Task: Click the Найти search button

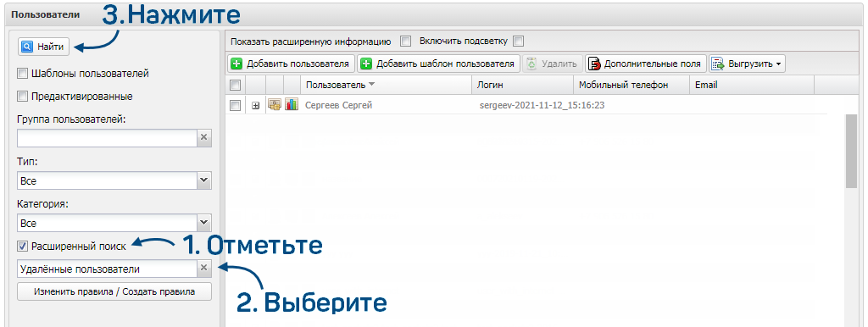Action: [x=44, y=47]
